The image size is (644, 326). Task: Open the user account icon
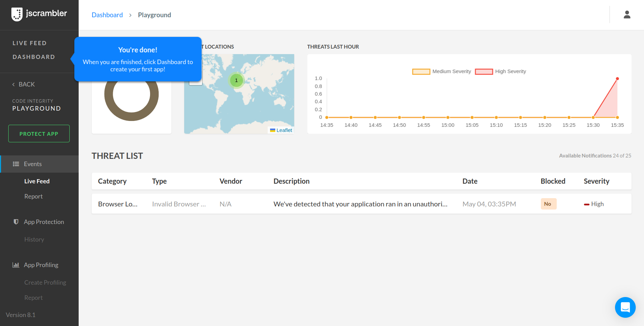click(x=627, y=14)
